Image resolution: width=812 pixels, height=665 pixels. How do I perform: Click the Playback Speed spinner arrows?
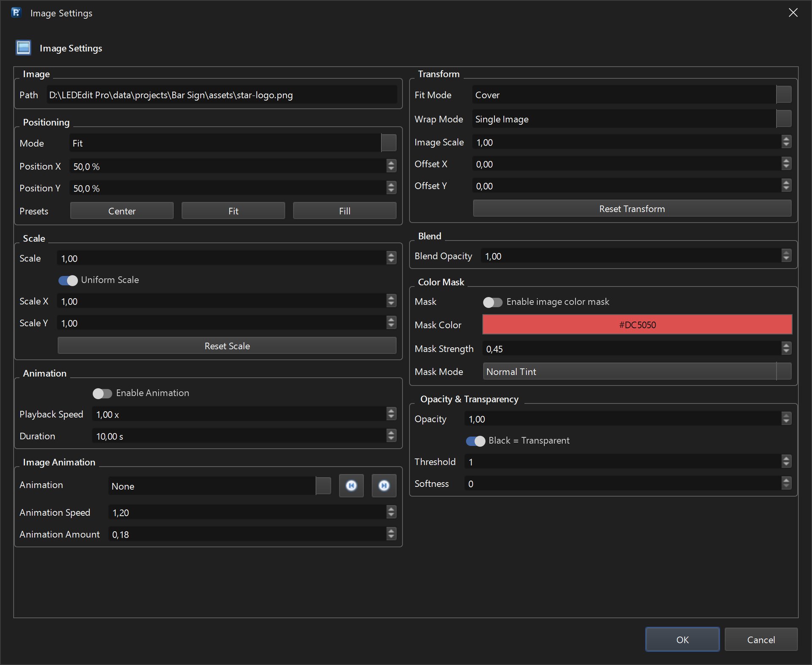[x=391, y=414]
